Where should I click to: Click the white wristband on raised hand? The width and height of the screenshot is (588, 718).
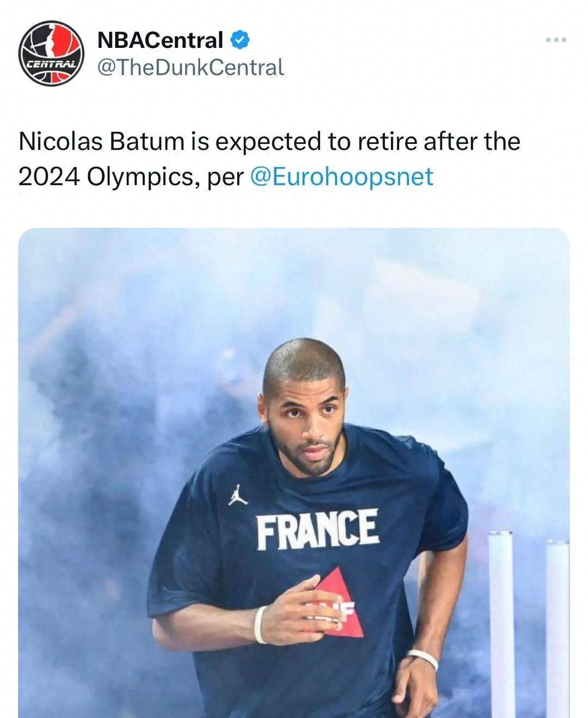pos(261,624)
